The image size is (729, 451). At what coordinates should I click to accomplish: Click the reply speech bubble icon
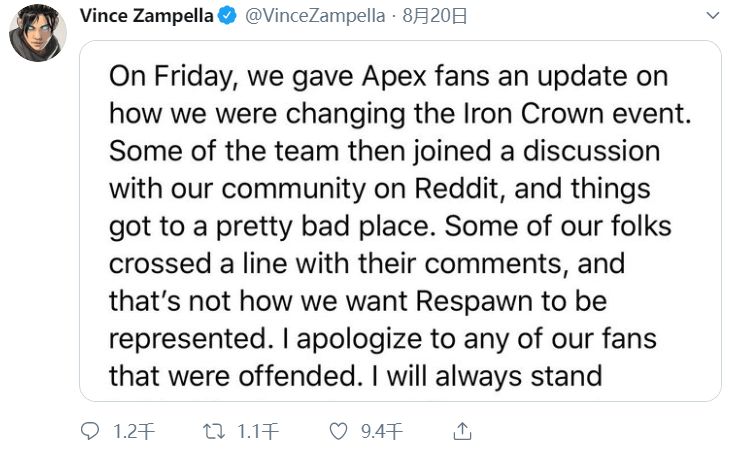tap(90, 431)
